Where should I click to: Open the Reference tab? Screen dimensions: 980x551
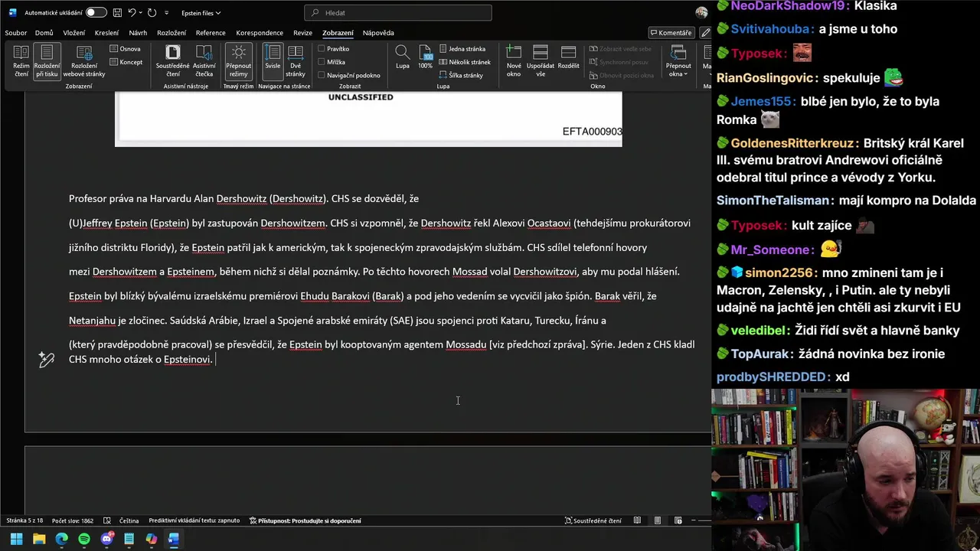(x=211, y=33)
